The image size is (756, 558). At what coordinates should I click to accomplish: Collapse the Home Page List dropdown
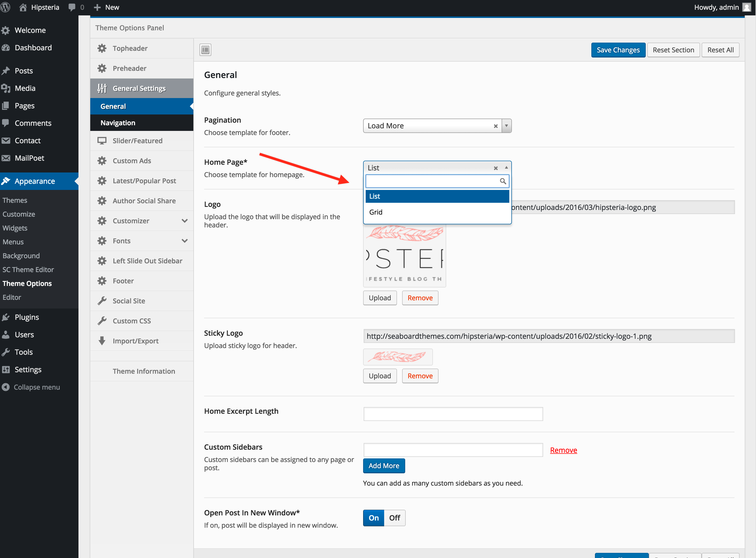pyautogui.click(x=506, y=168)
